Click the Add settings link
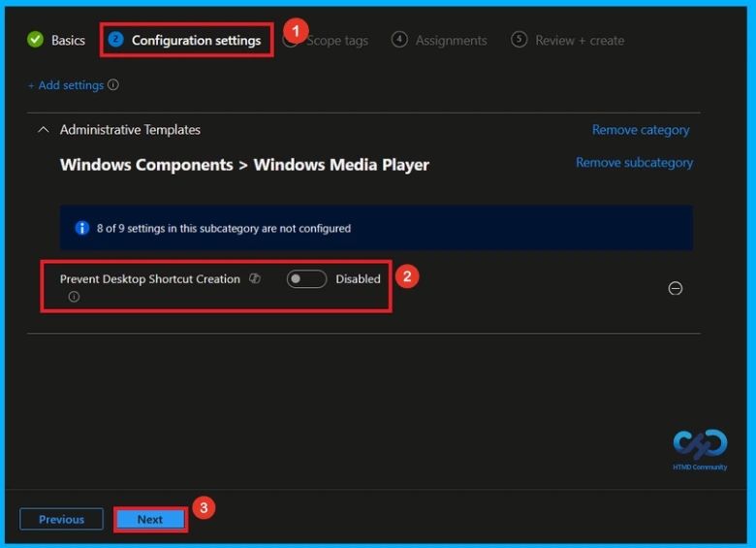The width and height of the screenshot is (756, 548). [x=66, y=85]
